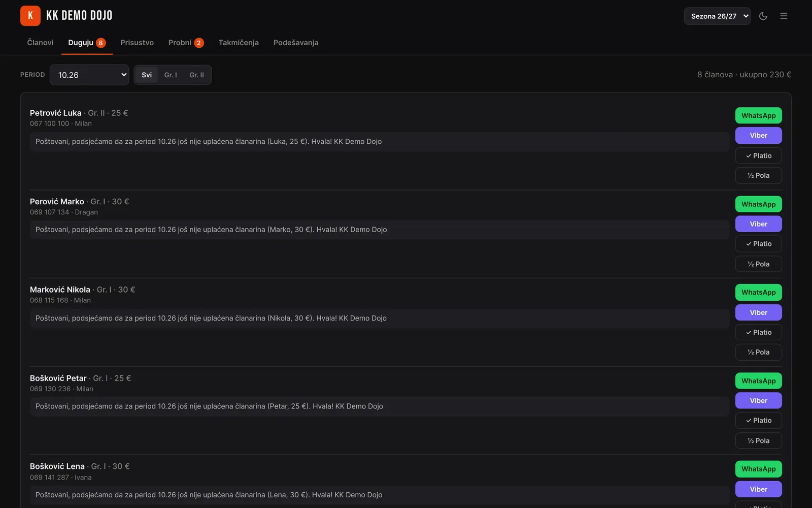
Task: Send WhatsApp reminder to Marković Nikola
Action: click(758, 293)
